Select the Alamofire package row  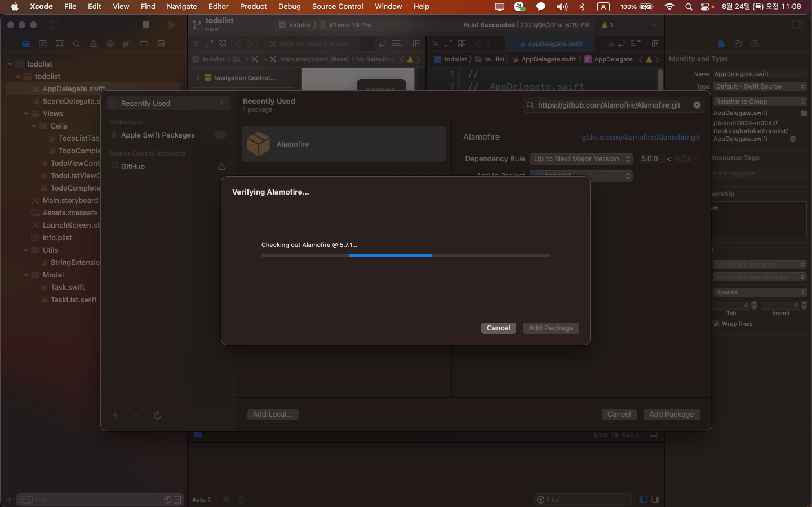[x=344, y=144]
